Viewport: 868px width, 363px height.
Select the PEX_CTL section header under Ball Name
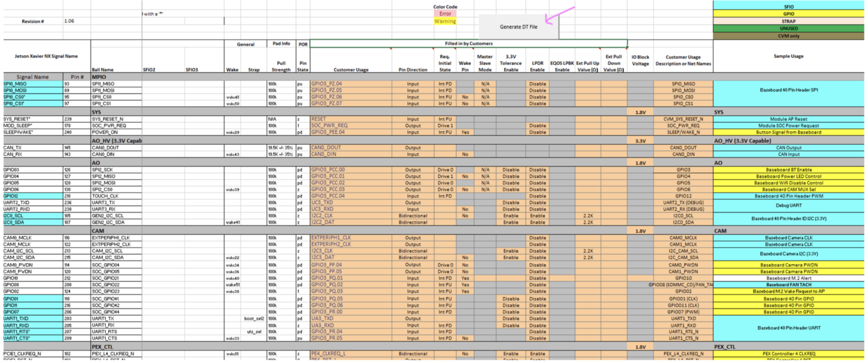[x=116, y=347]
